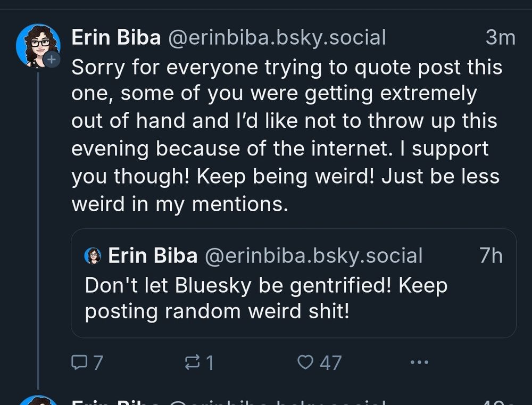
Task: Click the 7h timestamp on quoted post
Action: click(x=491, y=256)
